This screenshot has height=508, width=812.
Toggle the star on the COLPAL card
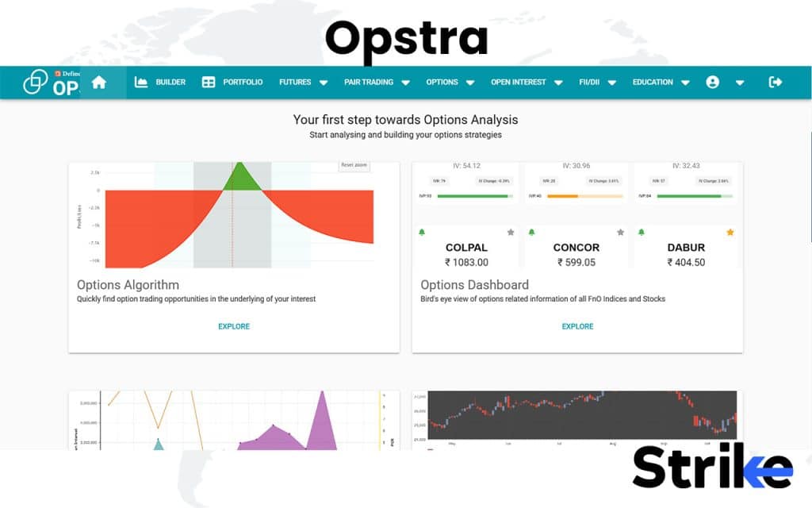[511, 233]
